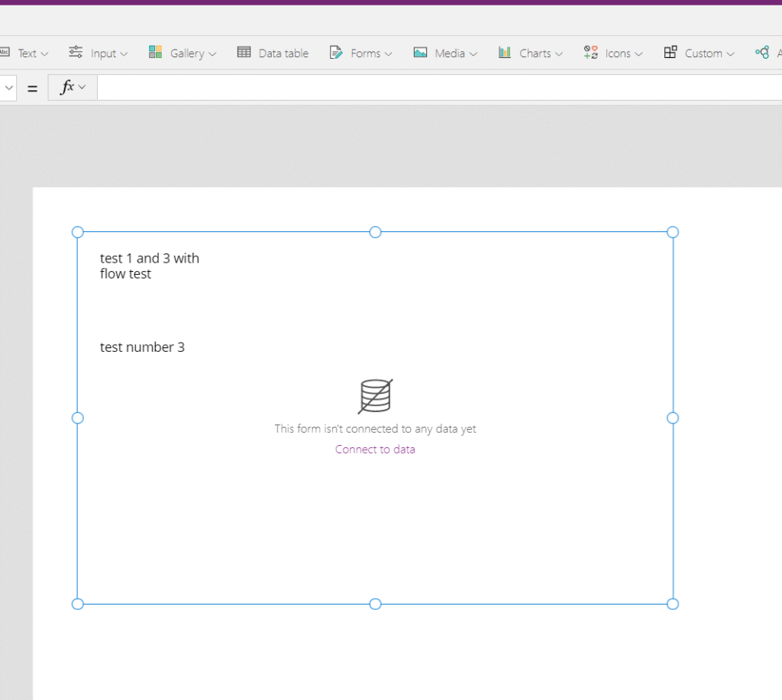Click the Text label icon
The height and width of the screenshot is (700, 782).
tap(5, 52)
